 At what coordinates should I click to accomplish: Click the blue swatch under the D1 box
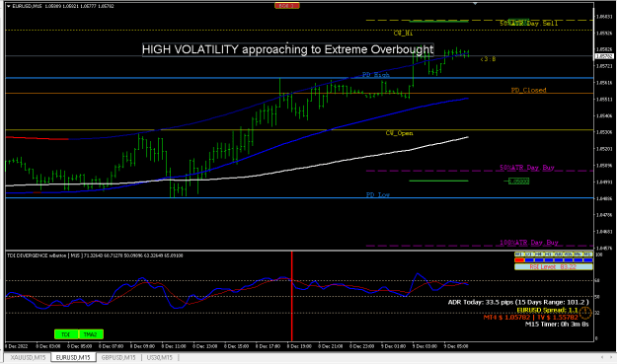pos(529,259)
